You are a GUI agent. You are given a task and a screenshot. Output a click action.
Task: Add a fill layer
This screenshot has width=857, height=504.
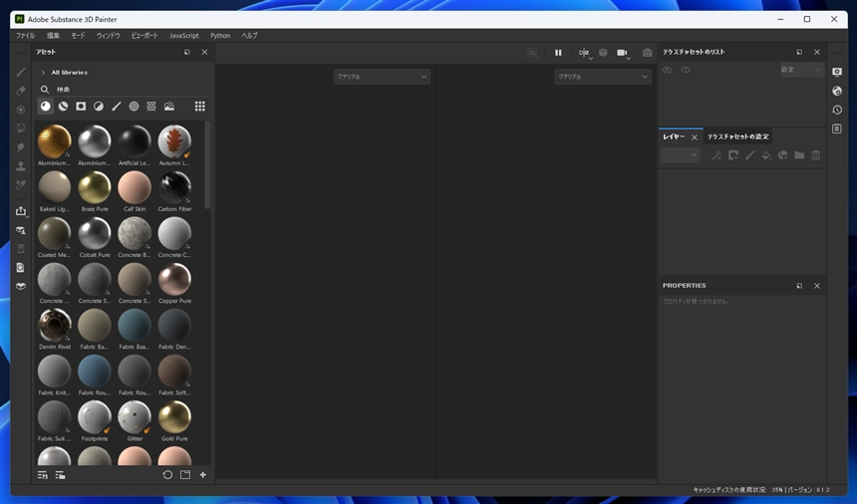766,155
